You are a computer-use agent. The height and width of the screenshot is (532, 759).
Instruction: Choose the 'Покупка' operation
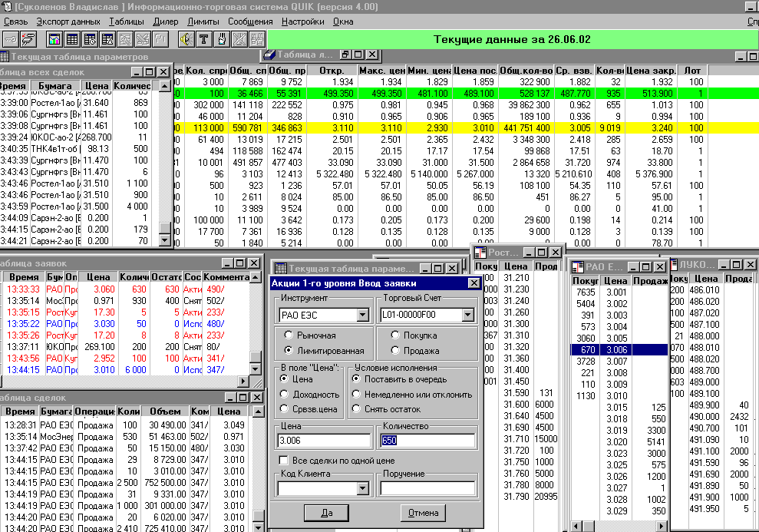pos(395,335)
